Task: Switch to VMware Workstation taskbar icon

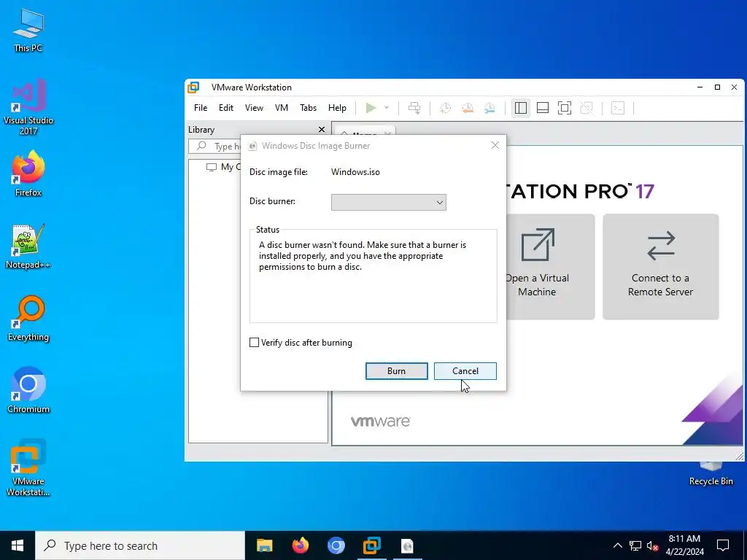Action: (x=371, y=545)
